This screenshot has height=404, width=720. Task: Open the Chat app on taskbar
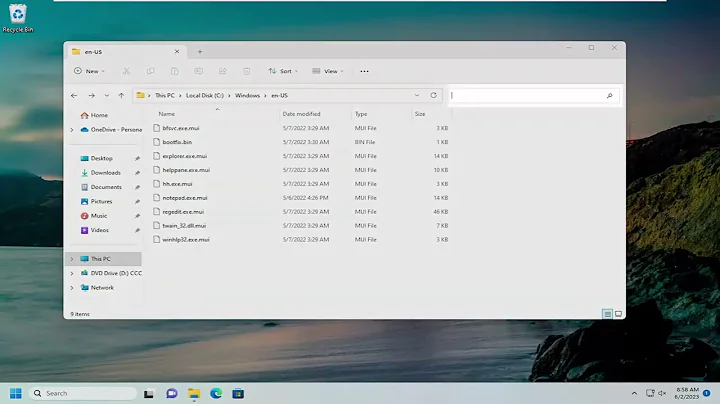tap(172, 393)
